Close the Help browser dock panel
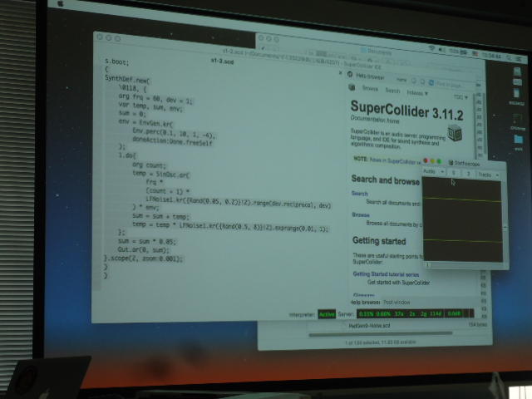 [x=340, y=72]
